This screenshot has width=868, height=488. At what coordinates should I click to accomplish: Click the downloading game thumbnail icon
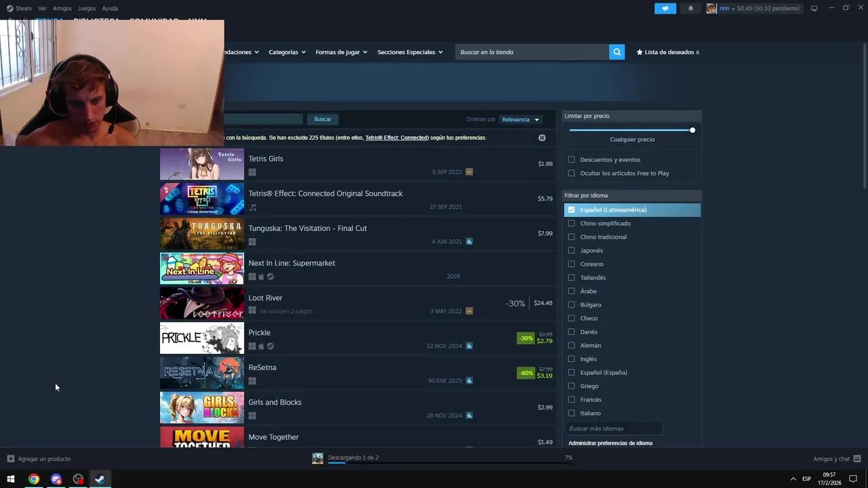tap(317, 458)
